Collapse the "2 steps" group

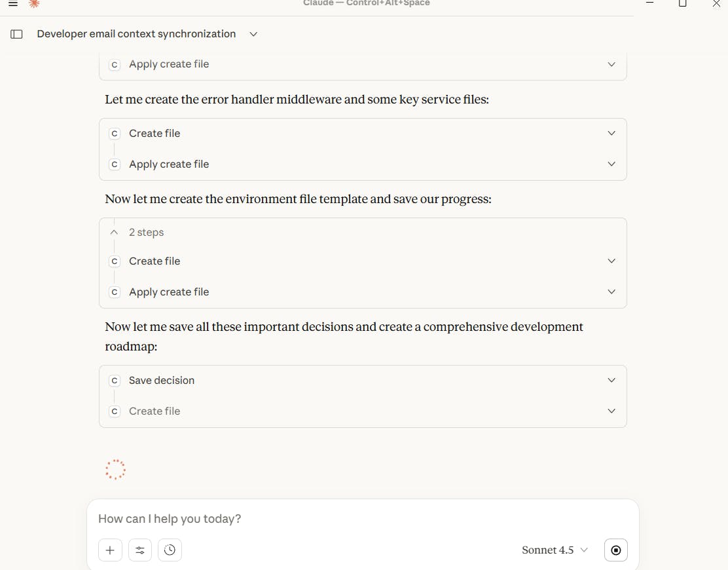[115, 233]
